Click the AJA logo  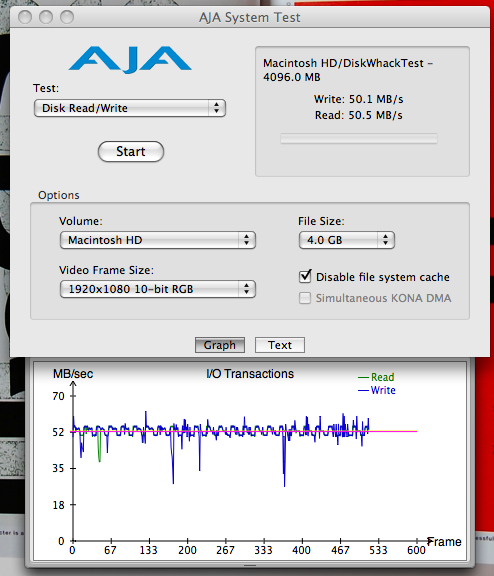(x=130, y=60)
